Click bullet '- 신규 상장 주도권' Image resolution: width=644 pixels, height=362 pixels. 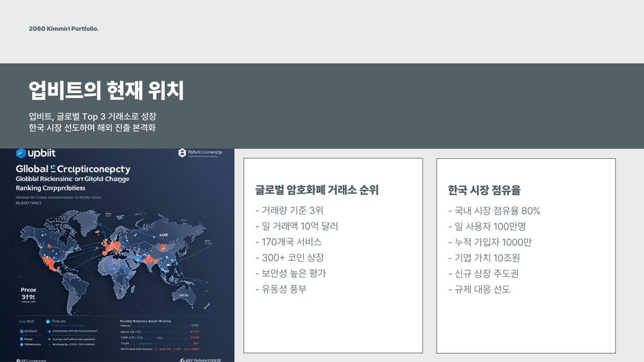pos(484,274)
